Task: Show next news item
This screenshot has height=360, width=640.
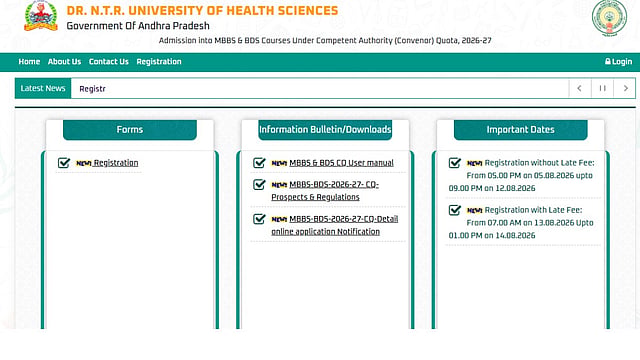Action: pyautogui.click(x=625, y=88)
